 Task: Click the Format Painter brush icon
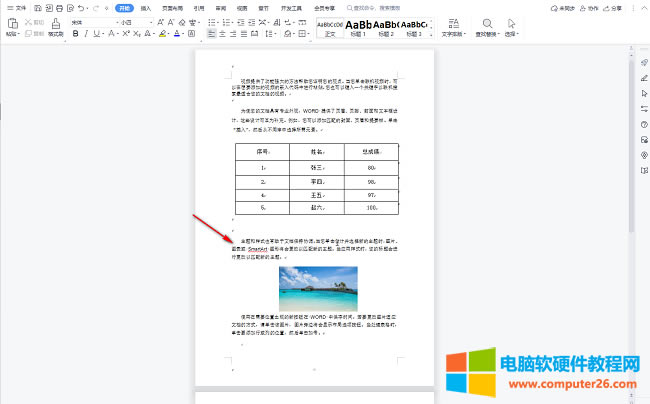55,22
